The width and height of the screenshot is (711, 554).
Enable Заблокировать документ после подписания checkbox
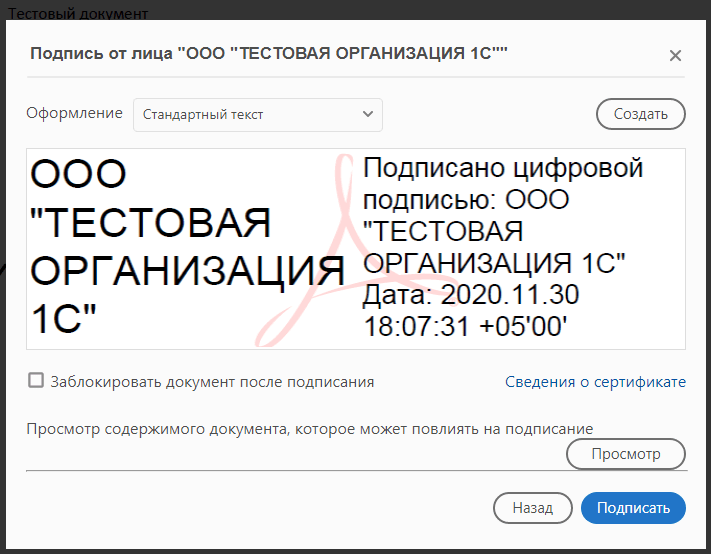(36, 380)
